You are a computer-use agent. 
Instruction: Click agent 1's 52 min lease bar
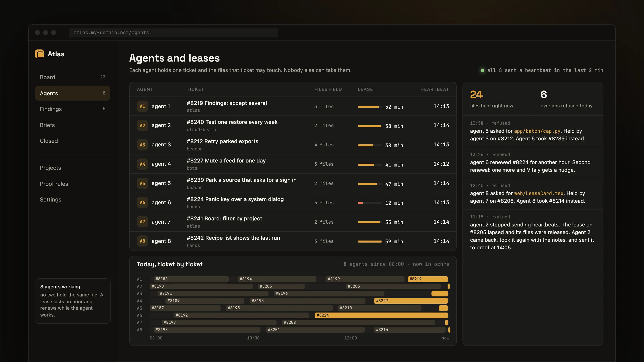pos(369,107)
